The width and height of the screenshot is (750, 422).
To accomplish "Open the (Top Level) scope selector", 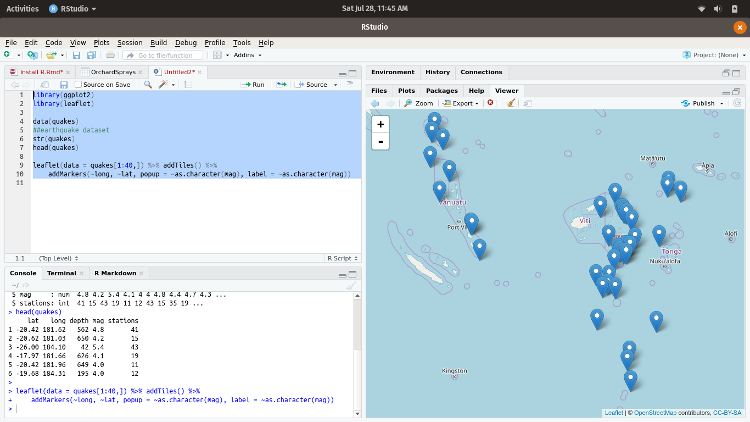I will [x=57, y=258].
